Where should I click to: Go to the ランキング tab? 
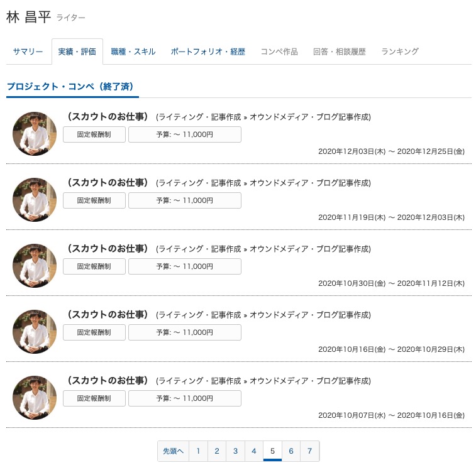[400, 52]
